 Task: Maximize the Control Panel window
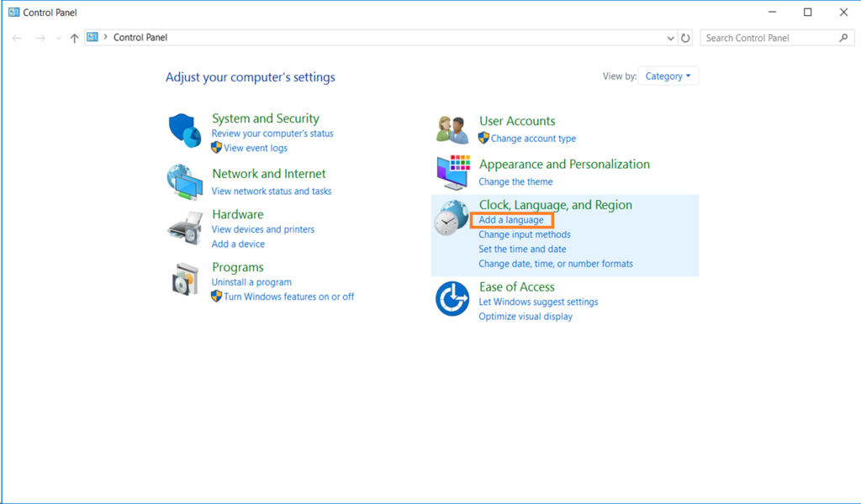coord(808,12)
